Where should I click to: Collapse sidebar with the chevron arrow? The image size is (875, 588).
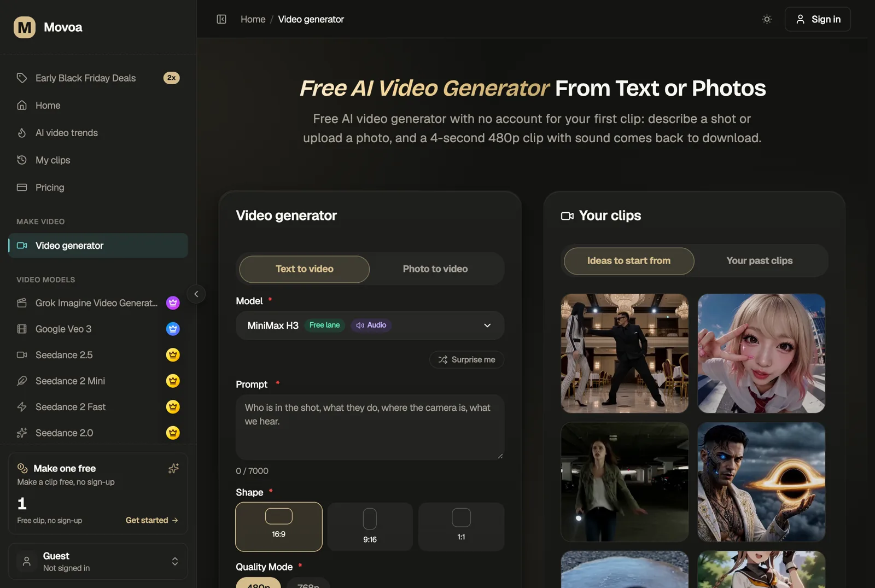coord(196,294)
